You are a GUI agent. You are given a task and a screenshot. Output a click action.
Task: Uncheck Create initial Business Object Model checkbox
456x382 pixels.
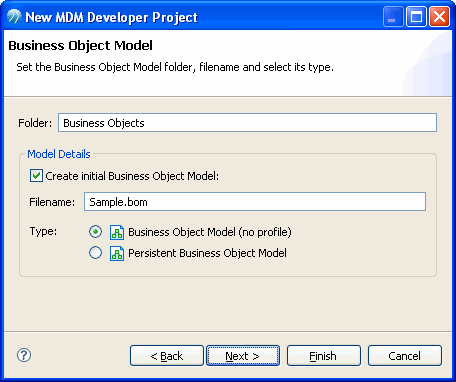click(36, 175)
